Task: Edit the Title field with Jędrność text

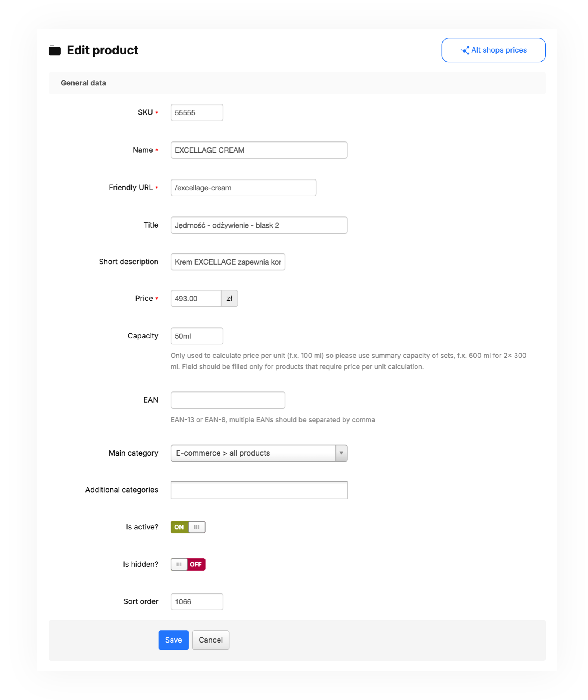Action: 259,225
